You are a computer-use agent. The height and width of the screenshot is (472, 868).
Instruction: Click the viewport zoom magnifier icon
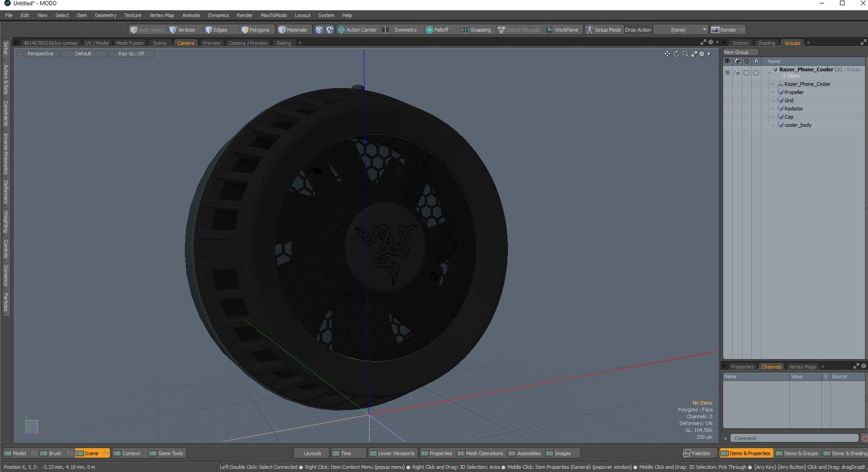click(x=685, y=54)
